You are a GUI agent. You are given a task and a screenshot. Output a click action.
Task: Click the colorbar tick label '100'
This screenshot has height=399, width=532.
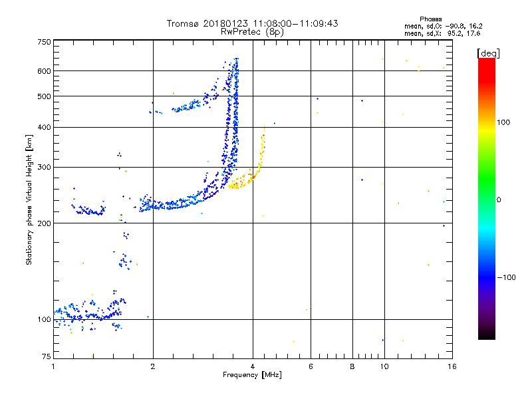point(503,122)
